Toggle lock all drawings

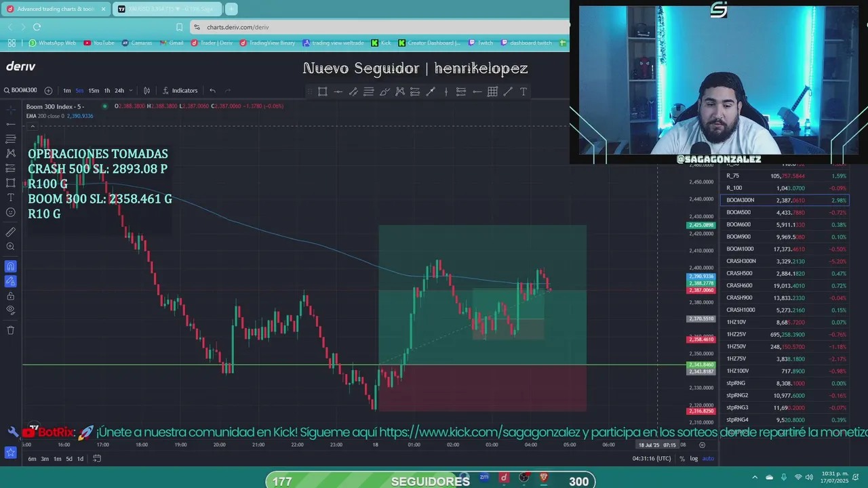[x=10, y=296]
